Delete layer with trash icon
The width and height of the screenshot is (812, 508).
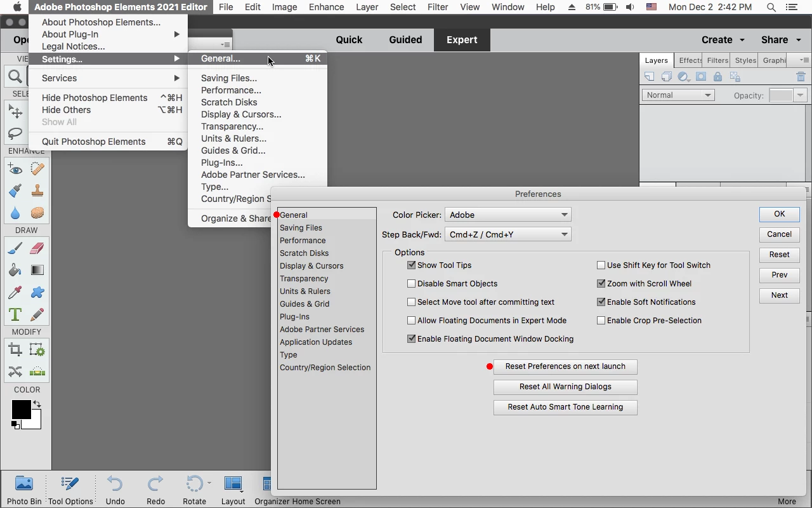801,77
